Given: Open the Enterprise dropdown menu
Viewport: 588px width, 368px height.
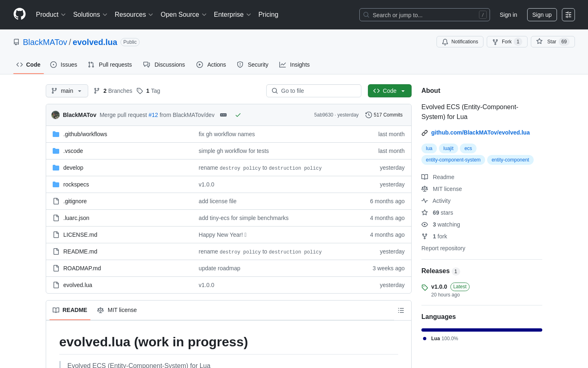Looking at the screenshot, I should (x=232, y=15).
